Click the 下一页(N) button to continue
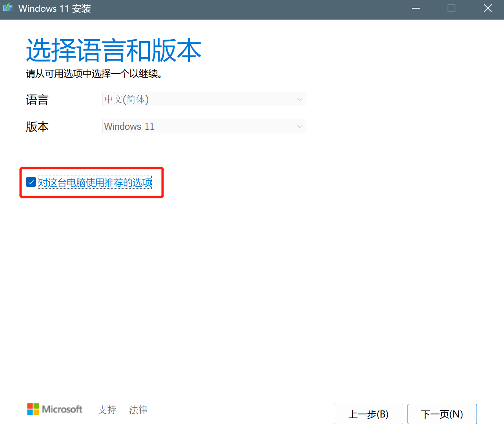The width and height of the screenshot is (504, 443). click(442, 414)
